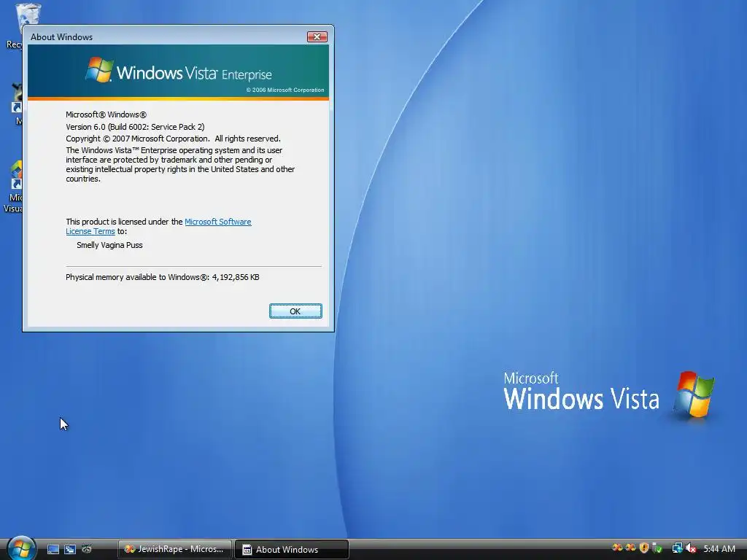747x560 pixels.
Task: Close the About Windows dialog
Action: [317, 36]
